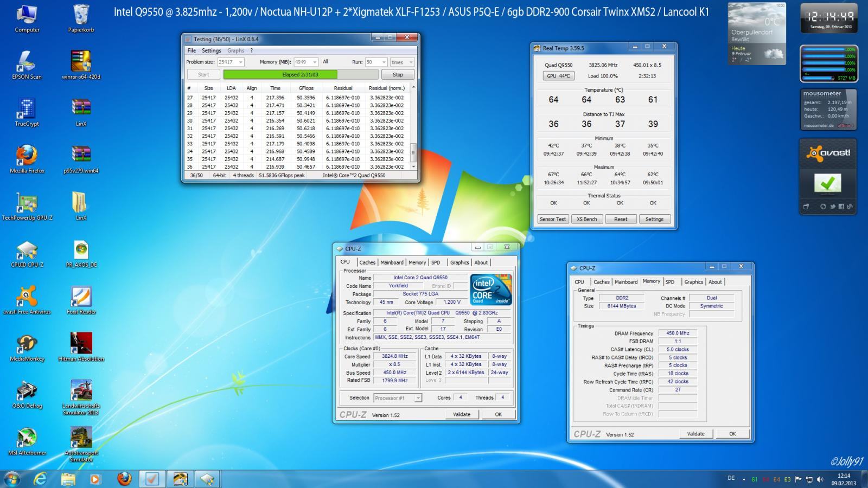Click the volume speaker tray icon
Screen dimensions: 868x488
pos(820,479)
